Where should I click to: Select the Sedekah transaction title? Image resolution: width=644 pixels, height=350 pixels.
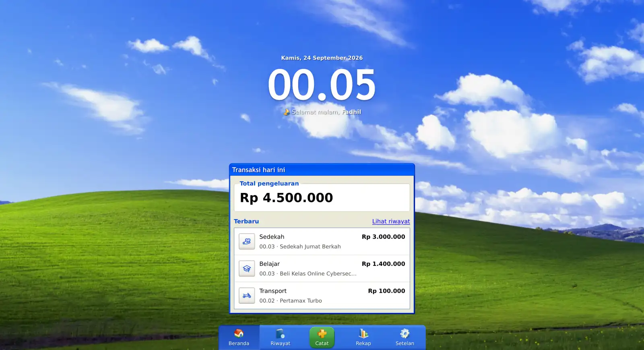272,237
